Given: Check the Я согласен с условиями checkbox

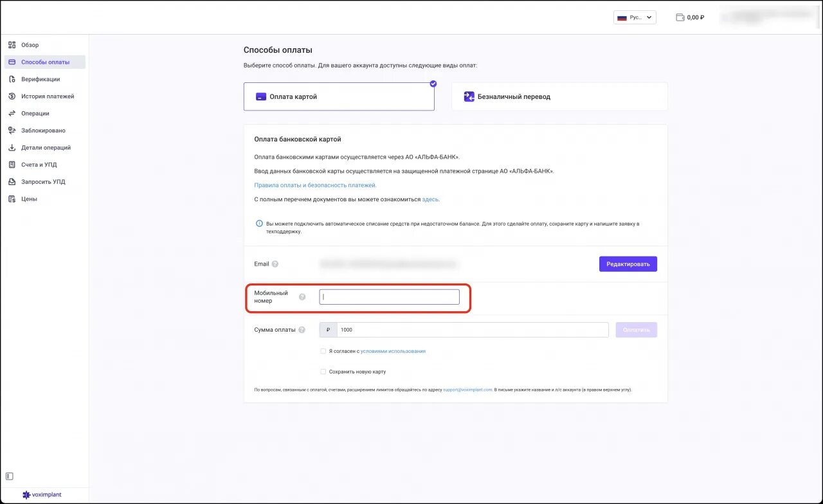Looking at the screenshot, I should click(323, 351).
